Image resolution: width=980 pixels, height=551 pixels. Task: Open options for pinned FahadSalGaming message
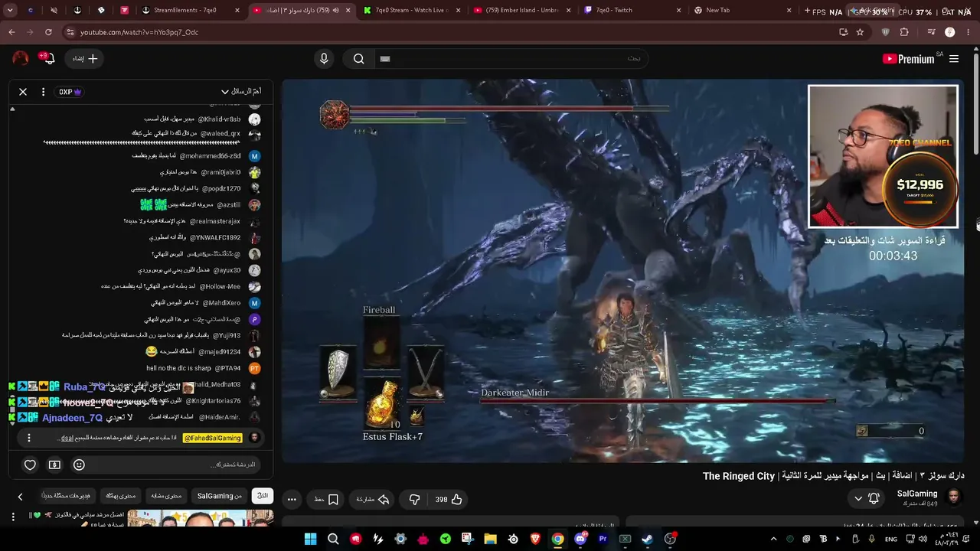pyautogui.click(x=29, y=438)
